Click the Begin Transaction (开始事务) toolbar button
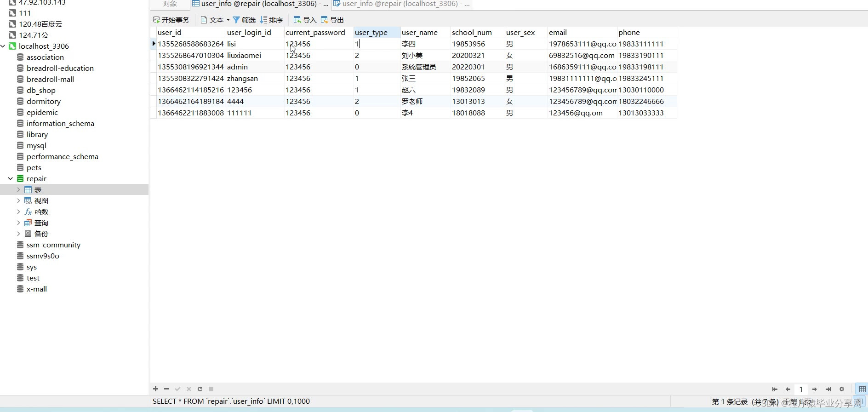This screenshot has width=868, height=412. point(171,20)
